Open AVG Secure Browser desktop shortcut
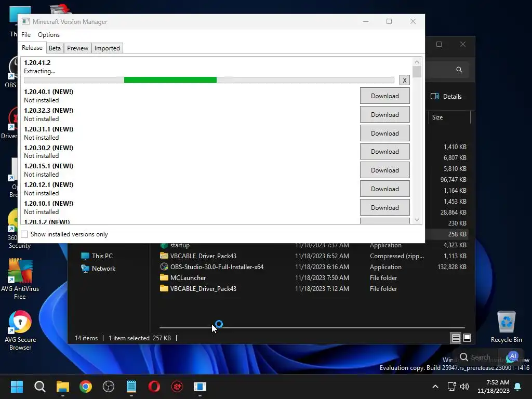This screenshot has width=532, height=399. pos(20,331)
